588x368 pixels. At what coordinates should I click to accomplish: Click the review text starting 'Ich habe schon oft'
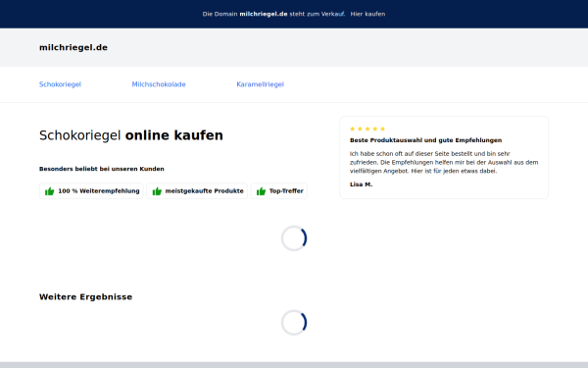(x=444, y=162)
